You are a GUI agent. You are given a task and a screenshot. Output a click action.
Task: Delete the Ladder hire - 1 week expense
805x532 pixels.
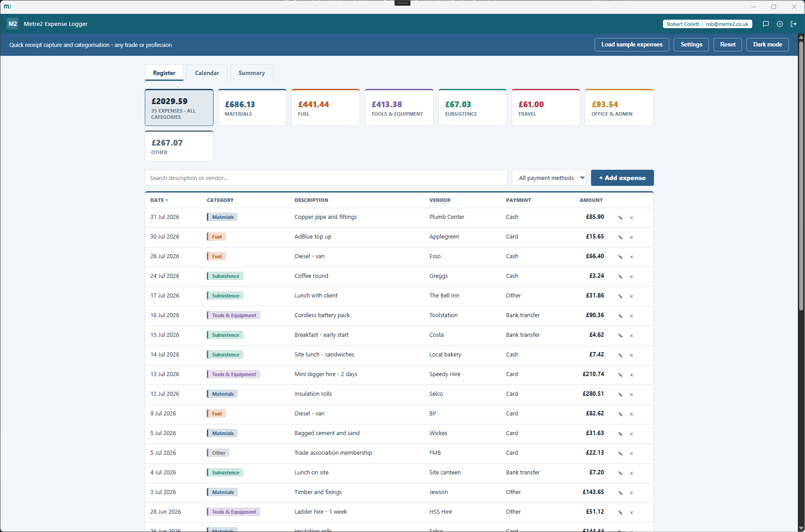(632, 512)
